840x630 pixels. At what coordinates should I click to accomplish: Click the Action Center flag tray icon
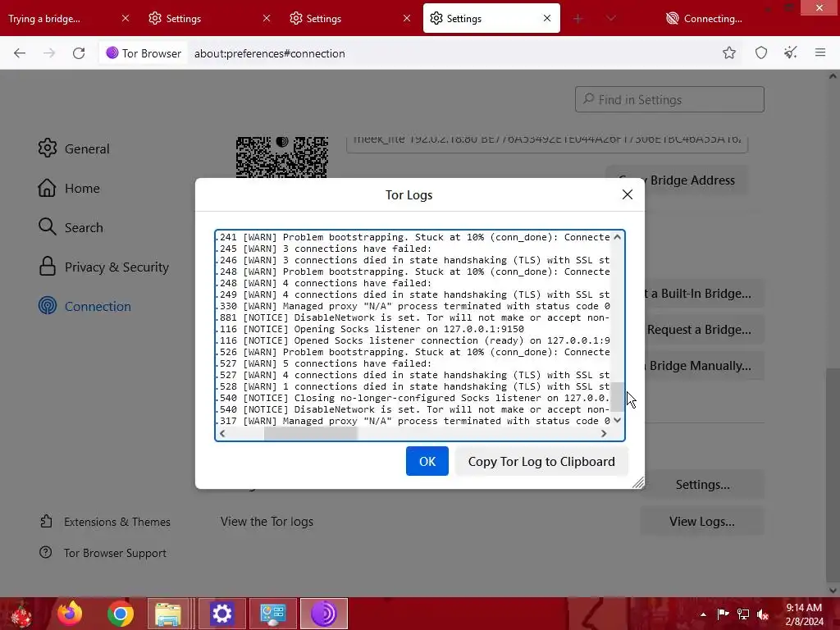(x=724, y=614)
